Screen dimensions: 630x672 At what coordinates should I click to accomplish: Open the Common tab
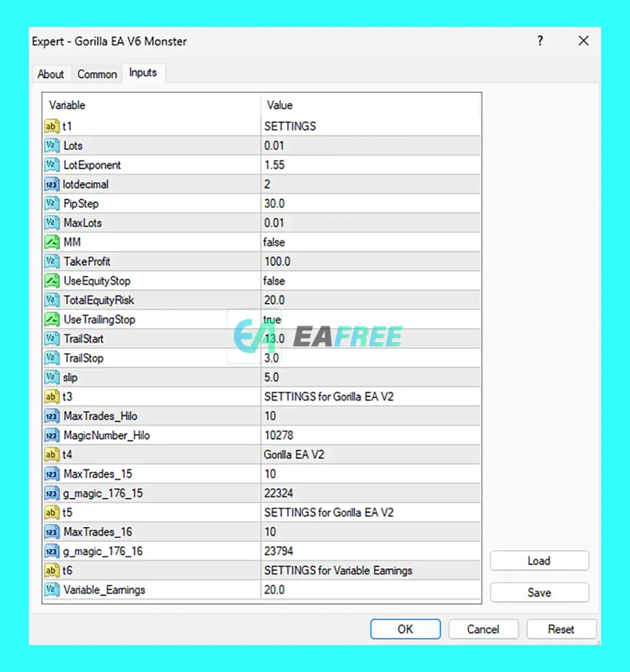97,74
